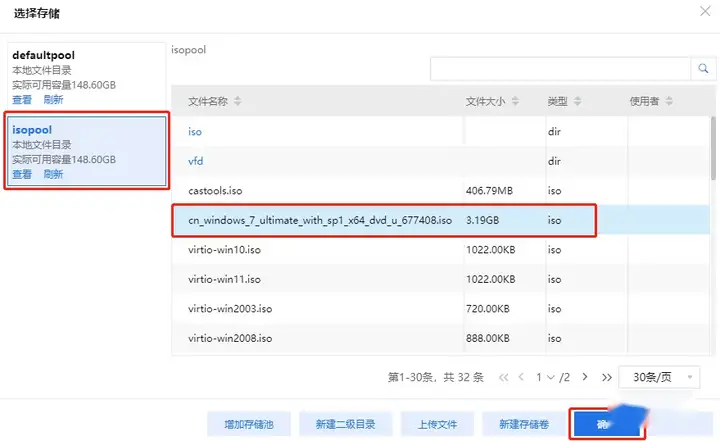Select the isopool storage pool
Image resolution: width=720 pixels, height=441 pixels.
86,151
